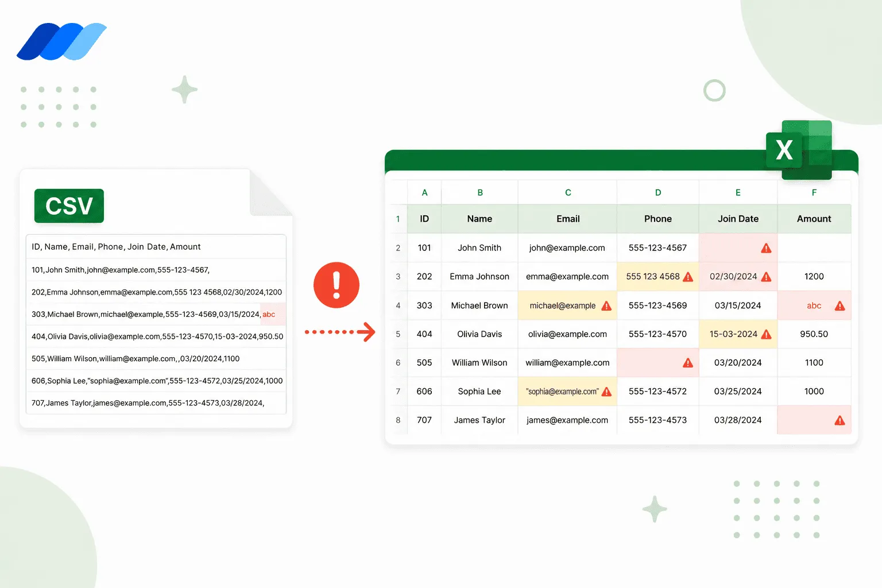Select column E header
The width and height of the screenshot is (882, 588).
(738, 192)
